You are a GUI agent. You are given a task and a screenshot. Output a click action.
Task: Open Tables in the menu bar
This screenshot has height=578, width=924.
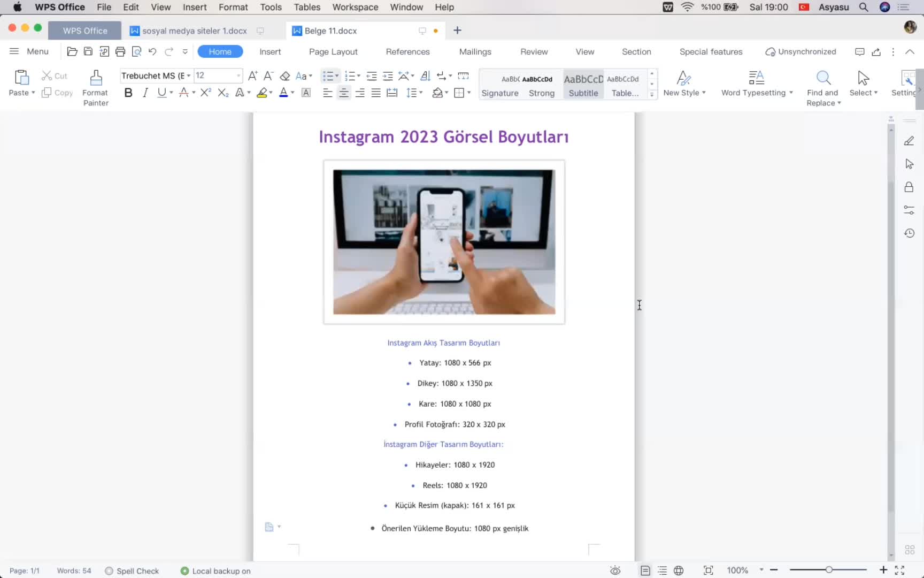307,7
